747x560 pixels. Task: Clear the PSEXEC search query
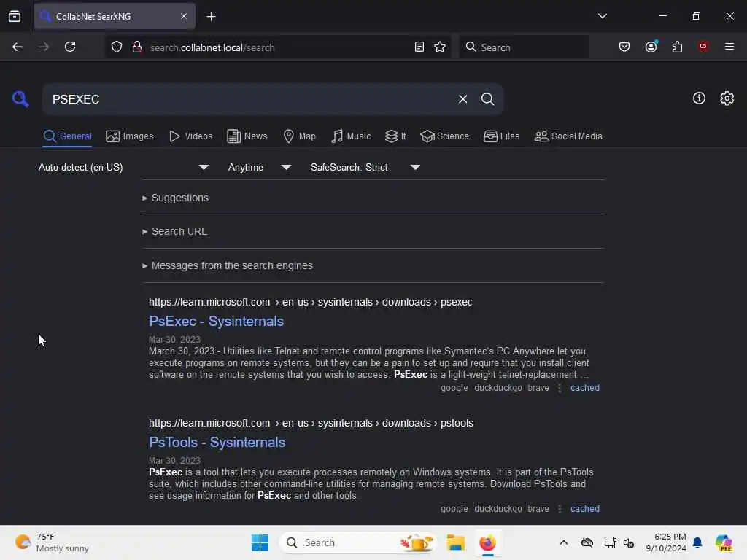pos(462,99)
